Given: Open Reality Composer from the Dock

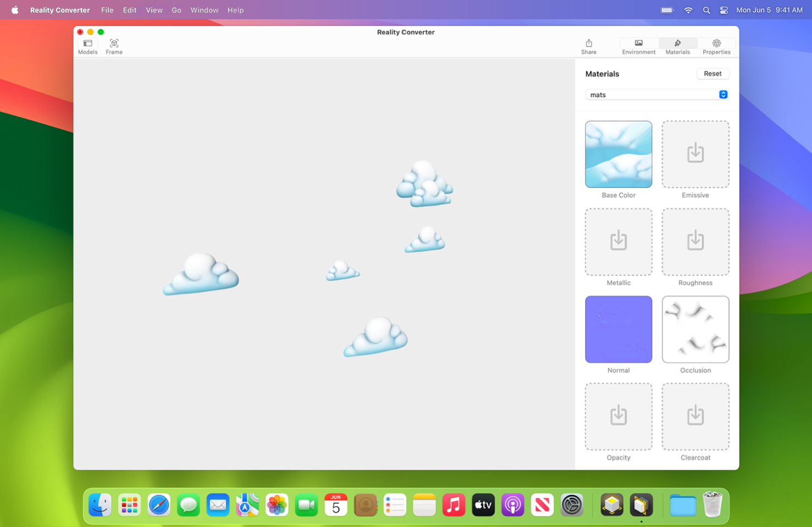Looking at the screenshot, I should tap(612, 504).
